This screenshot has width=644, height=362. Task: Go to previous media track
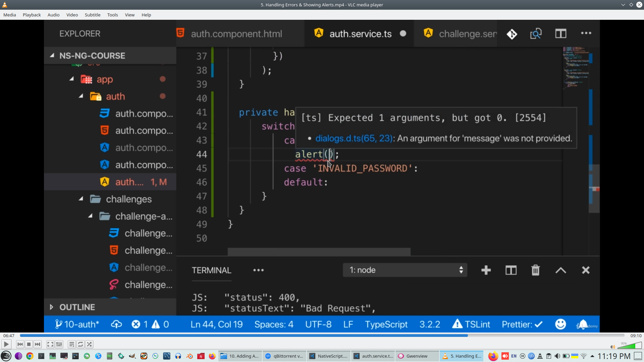tap(20, 344)
